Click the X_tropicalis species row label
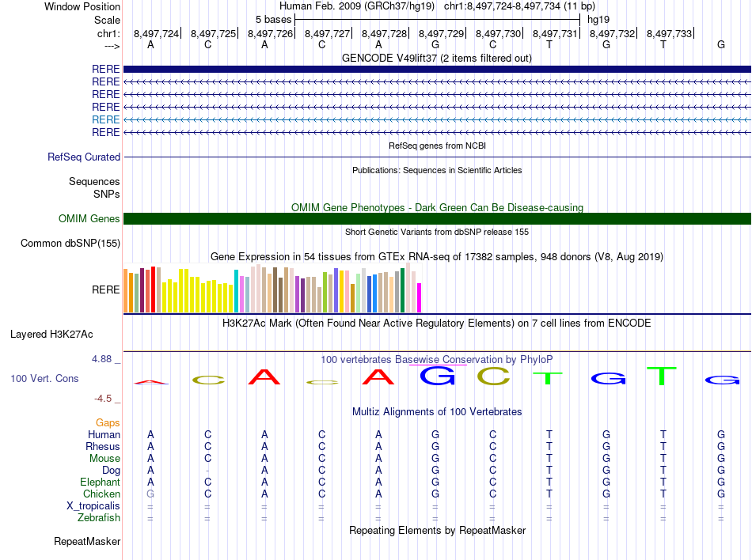The image size is (752, 560). point(93,506)
